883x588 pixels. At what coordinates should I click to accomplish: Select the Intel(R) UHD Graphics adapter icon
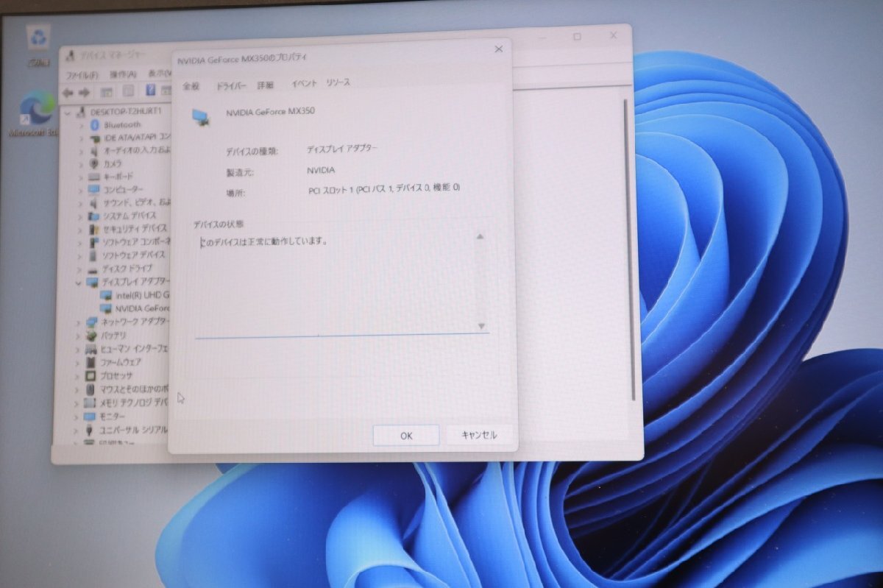(106, 295)
